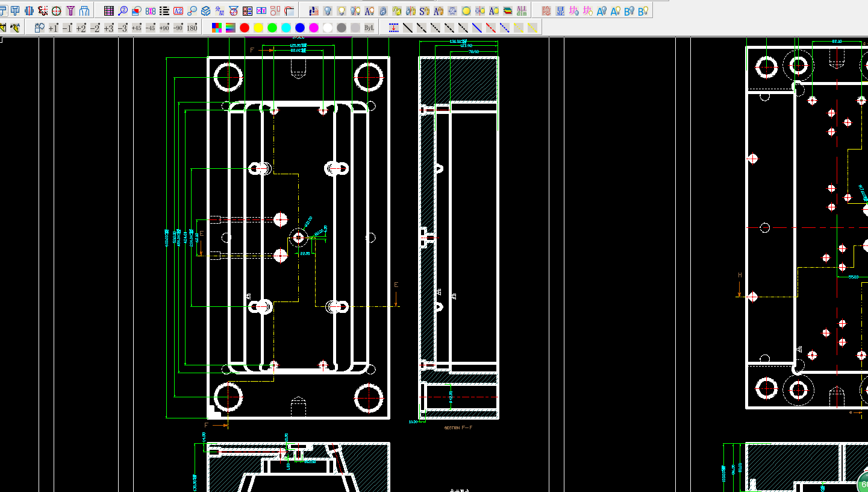This screenshot has height=492, width=868.
Task: Click the rotate -3 degrees button
Action: tap(122, 28)
